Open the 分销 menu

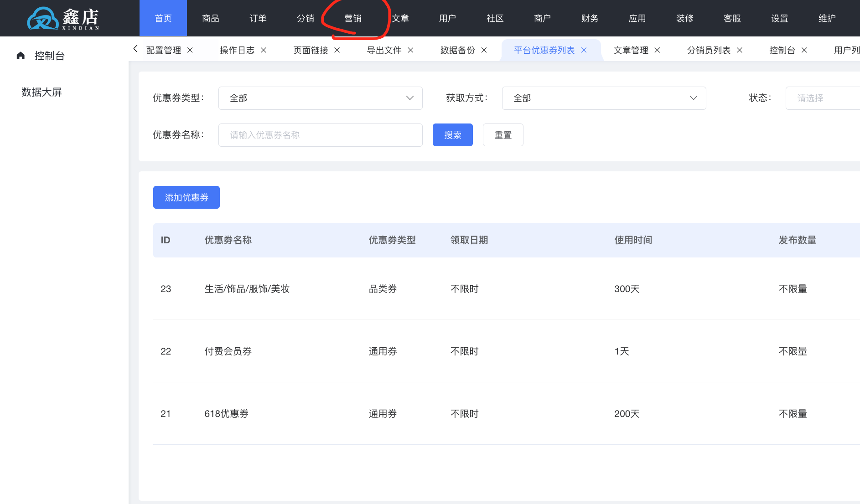(306, 18)
